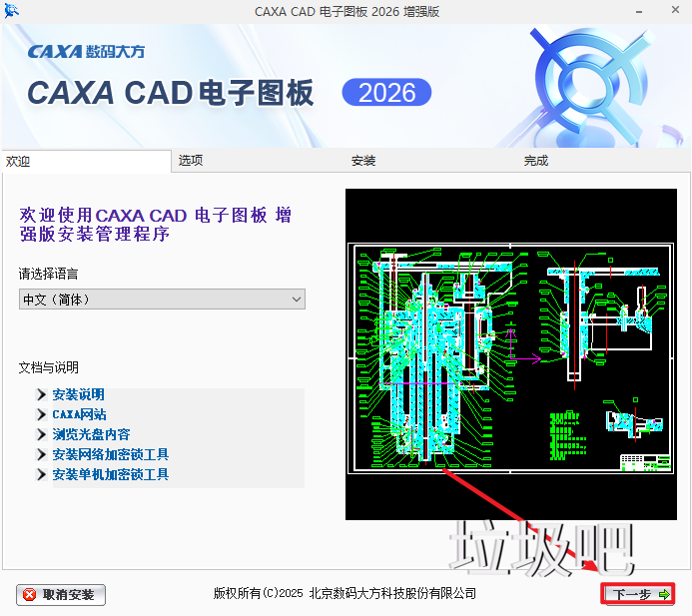Switch to the 选项 tab
This screenshot has width=692, height=616.
(191, 161)
